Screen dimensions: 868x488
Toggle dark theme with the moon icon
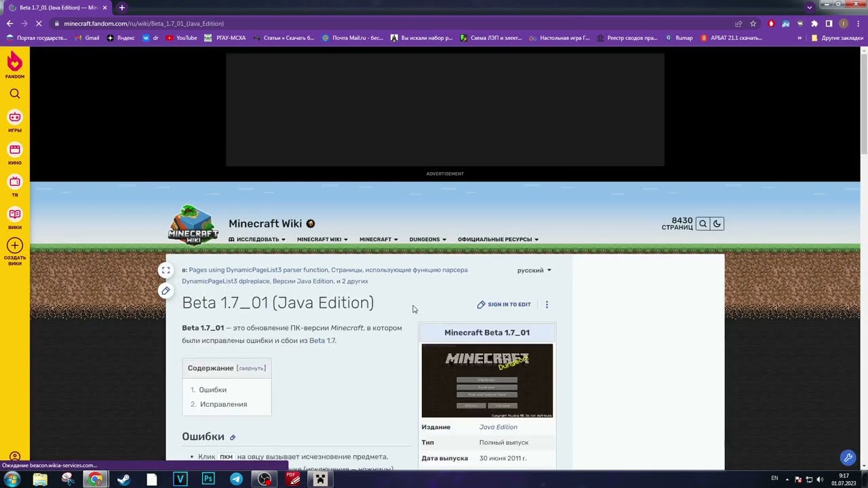pos(717,224)
